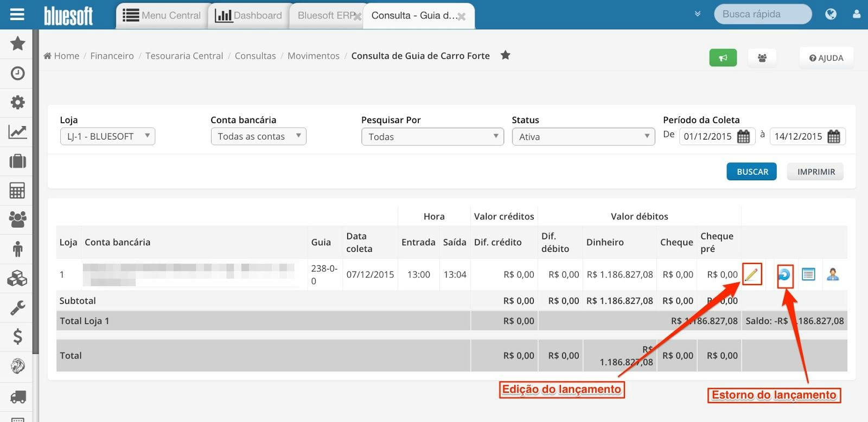Go to Tesouraria Central breadcrumb
This screenshot has width=868, height=422.
coord(184,55)
